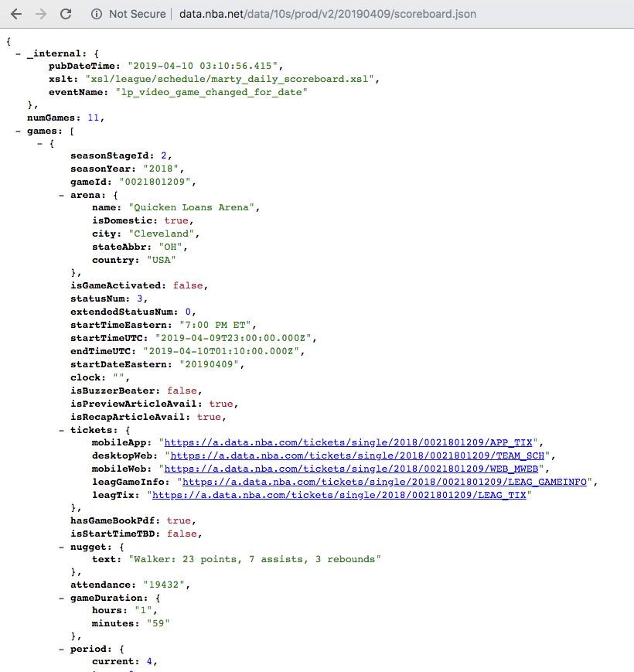Follow the mobileWeb WEB_MWEB link
The height and width of the screenshot is (672, 634).
[354, 469]
